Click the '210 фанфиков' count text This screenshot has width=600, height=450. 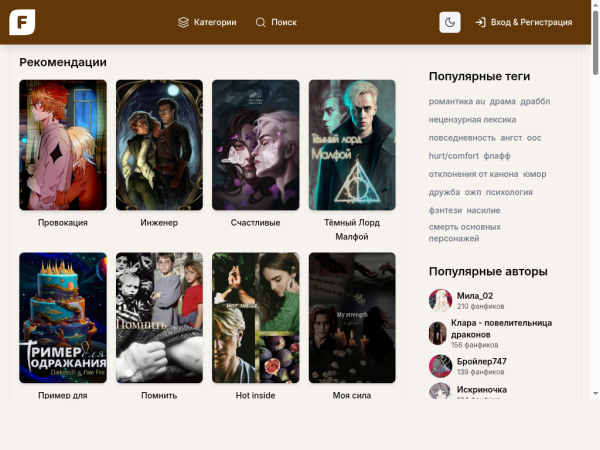[x=481, y=307]
